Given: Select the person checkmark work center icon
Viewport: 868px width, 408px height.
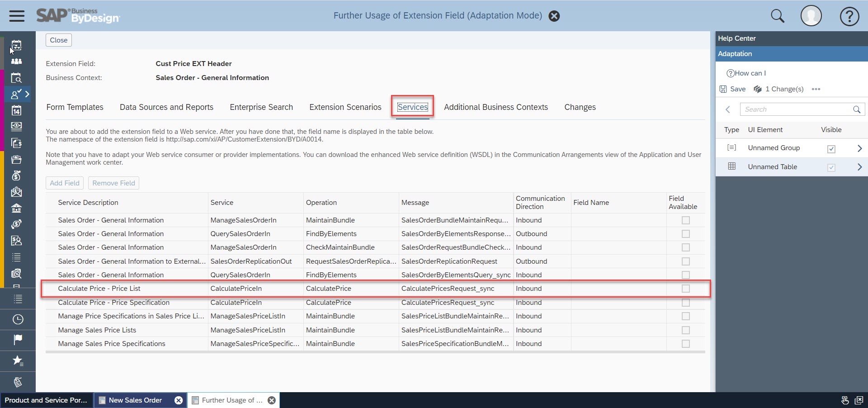Looking at the screenshot, I should click(x=16, y=94).
